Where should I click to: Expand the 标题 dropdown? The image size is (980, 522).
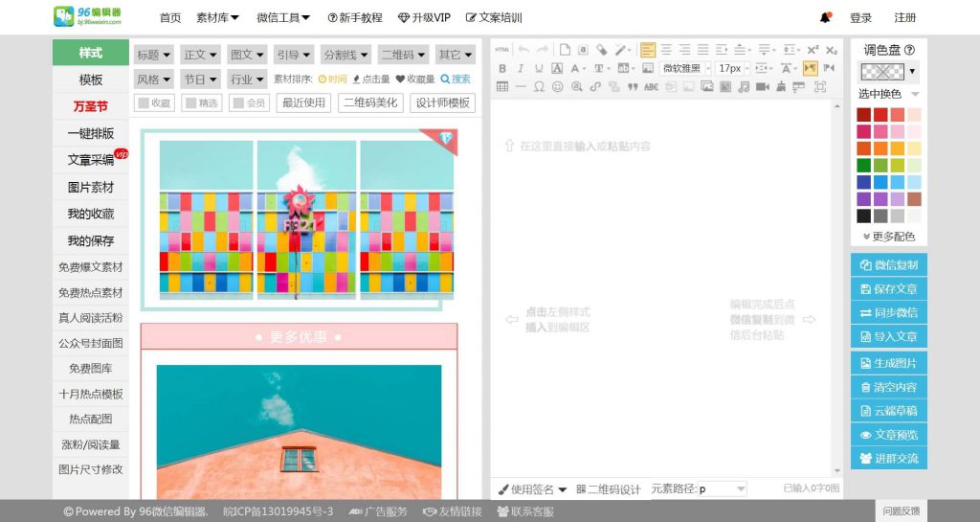pyautogui.click(x=154, y=55)
